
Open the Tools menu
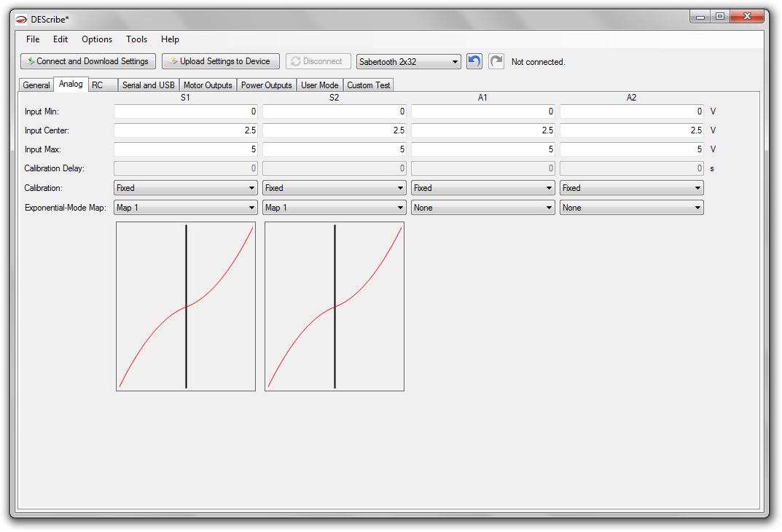pyautogui.click(x=136, y=39)
